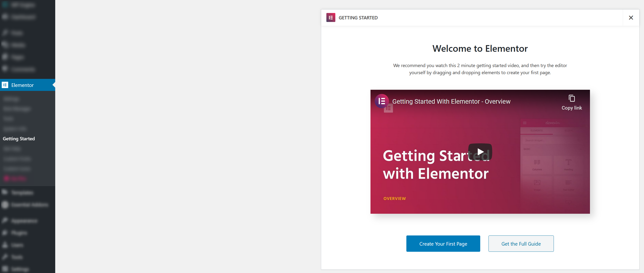Click the Plugins icon in the sidebar
The width and height of the screenshot is (644, 273).
coord(5,233)
